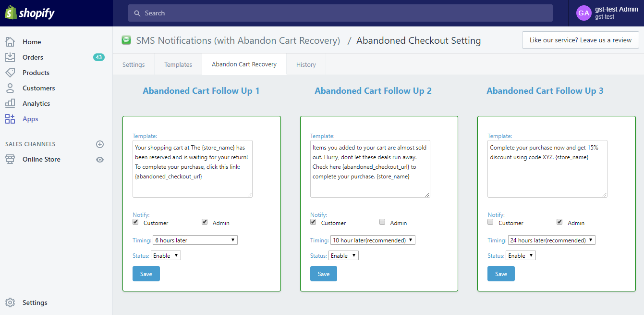The width and height of the screenshot is (644, 315).
Task: Open Status dropdown in Follow Up 2
Action: [x=343, y=256]
